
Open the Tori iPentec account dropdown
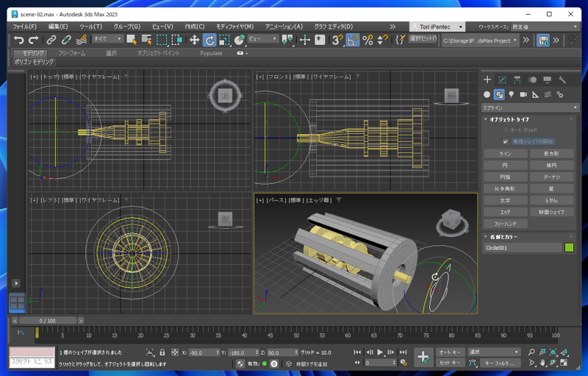[437, 26]
